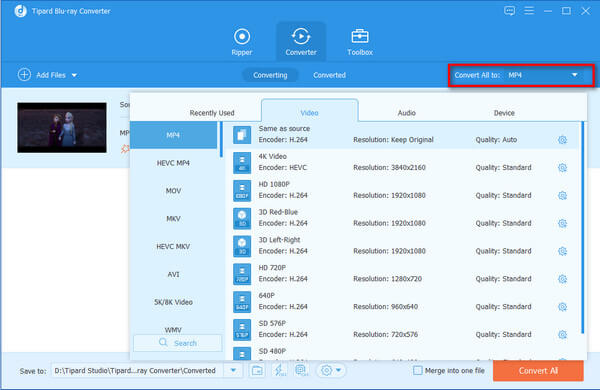Switch to the Recently Used tab

coord(212,113)
